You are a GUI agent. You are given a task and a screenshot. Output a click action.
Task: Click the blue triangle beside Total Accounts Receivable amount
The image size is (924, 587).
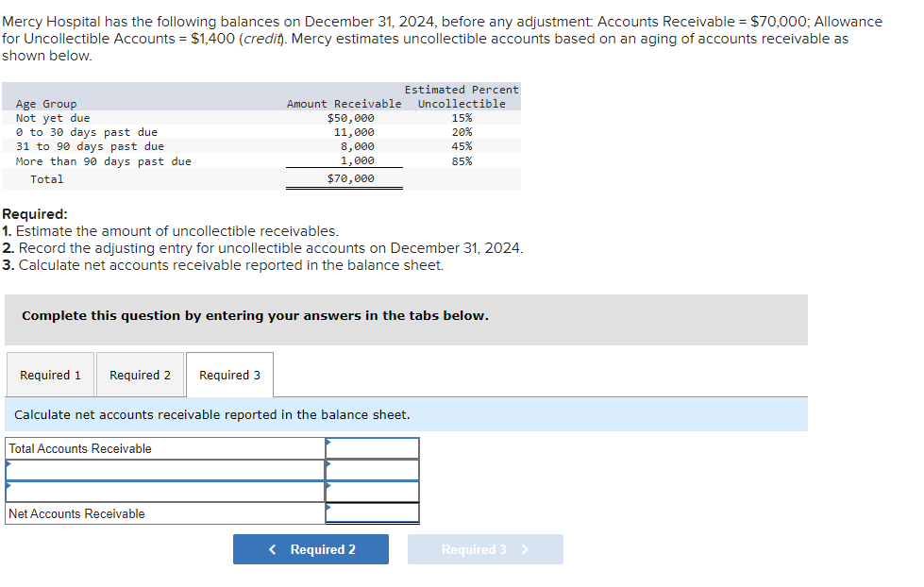pos(329,441)
